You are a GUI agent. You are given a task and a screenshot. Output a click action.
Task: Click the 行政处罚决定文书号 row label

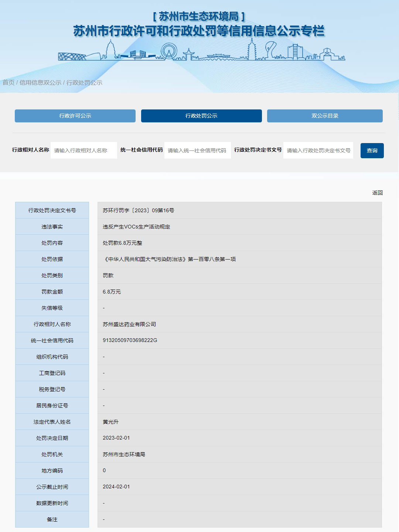[52, 210]
